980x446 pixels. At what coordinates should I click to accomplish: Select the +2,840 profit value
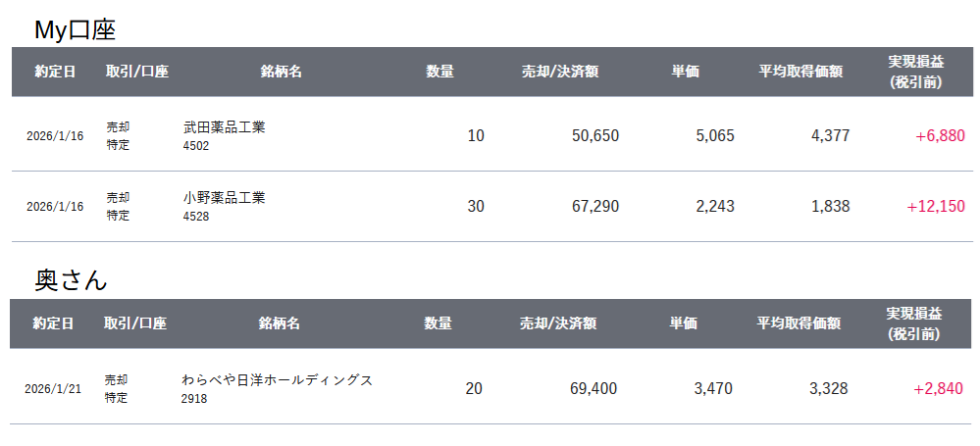[938, 388]
